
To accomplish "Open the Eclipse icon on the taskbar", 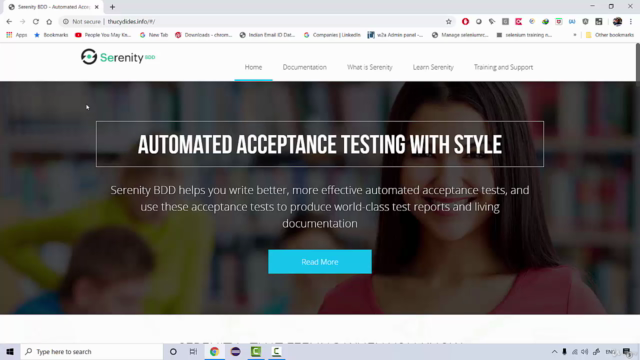I will [236, 351].
